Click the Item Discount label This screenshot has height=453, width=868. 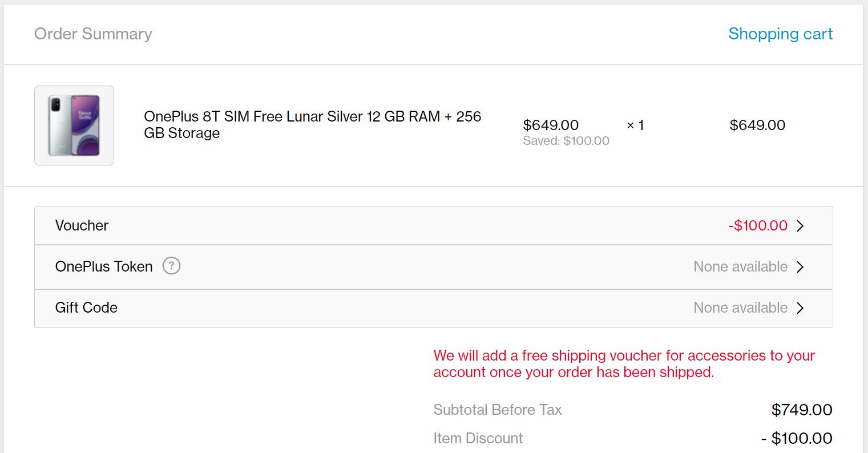478,438
